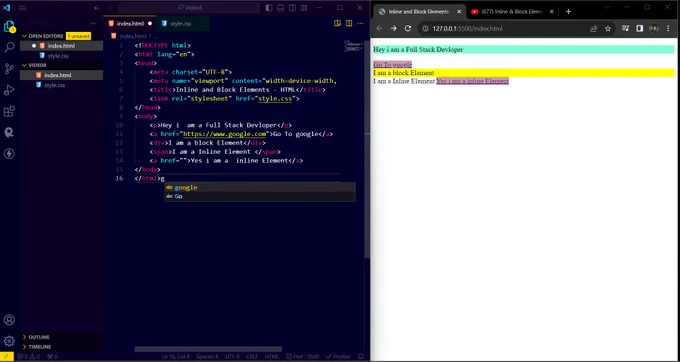The image size is (680, 362).
Task: Open notifications bell in status bar
Action: click(x=361, y=356)
